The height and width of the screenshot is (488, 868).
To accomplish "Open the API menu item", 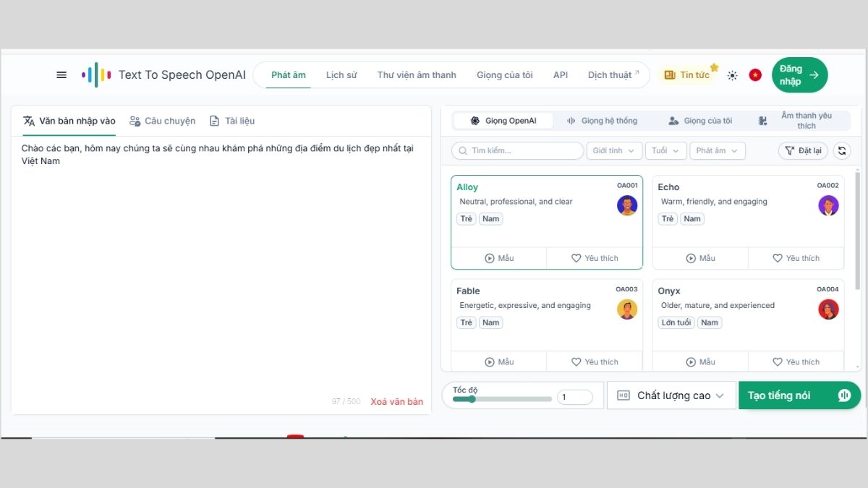I will 561,75.
